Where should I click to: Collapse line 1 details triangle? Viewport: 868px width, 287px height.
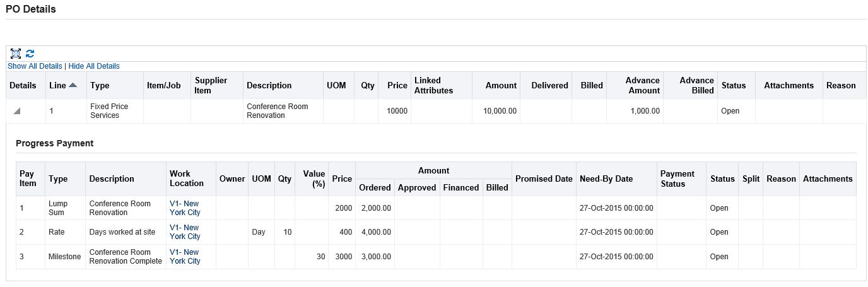pos(17,111)
